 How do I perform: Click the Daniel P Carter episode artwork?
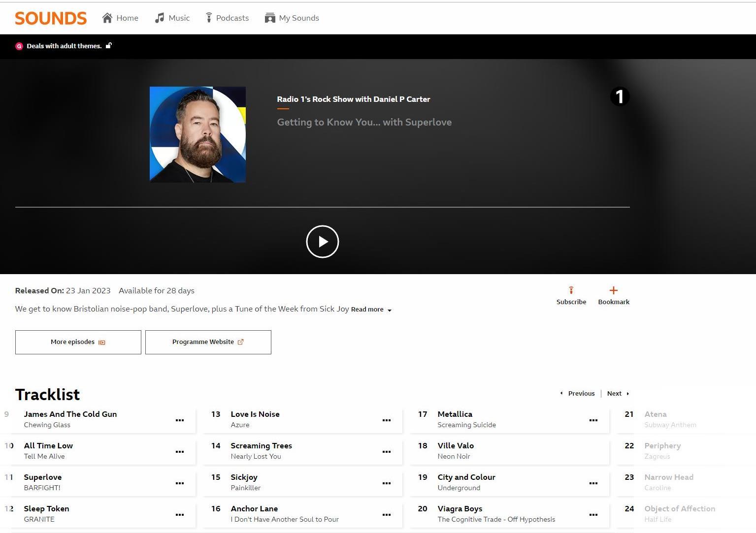197,134
